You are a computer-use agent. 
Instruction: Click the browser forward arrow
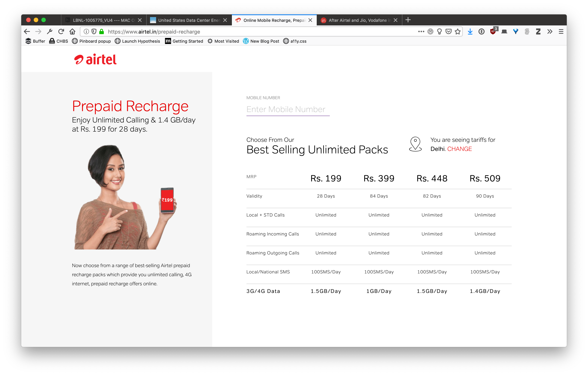[38, 31]
